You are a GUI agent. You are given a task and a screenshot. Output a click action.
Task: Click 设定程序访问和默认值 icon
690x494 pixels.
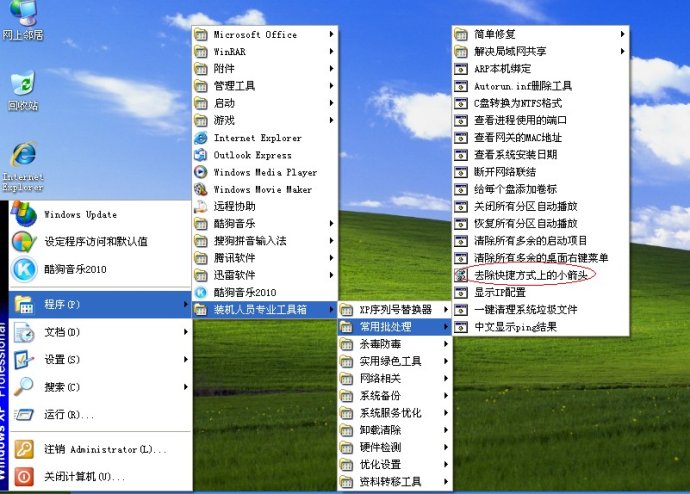pos(24,242)
